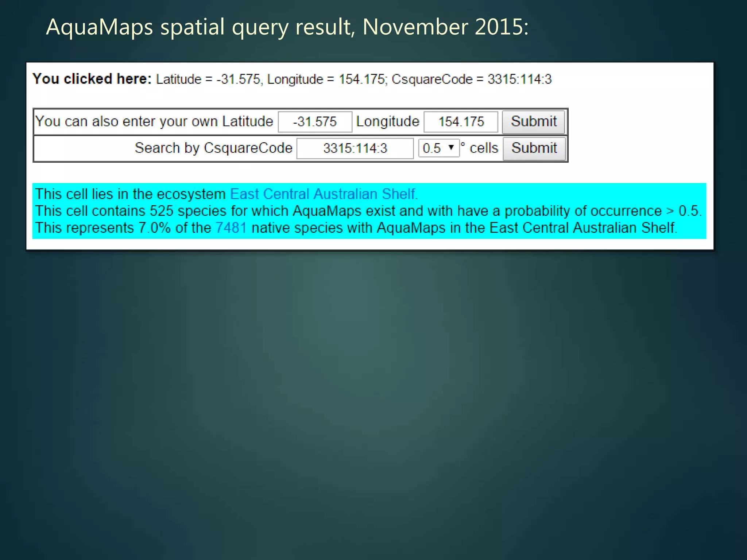Click the Latitude input field showing -31.575
The width and height of the screenshot is (747, 560).
coord(315,122)
